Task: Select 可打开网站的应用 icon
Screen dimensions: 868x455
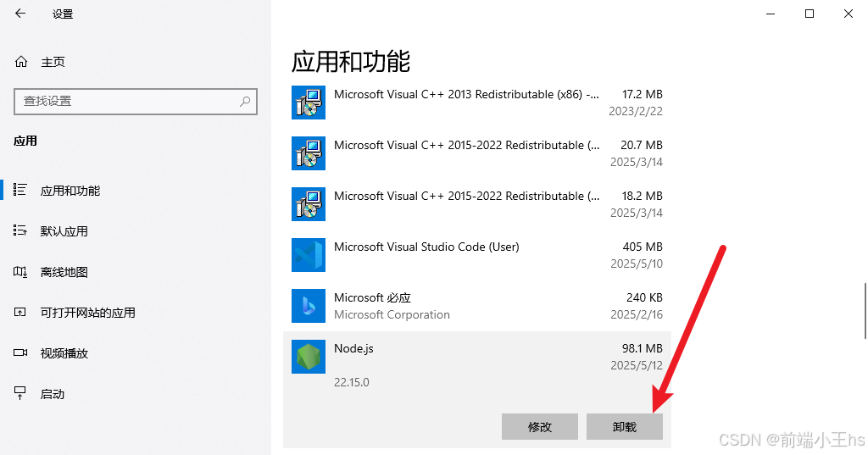Action: point(20,312)
